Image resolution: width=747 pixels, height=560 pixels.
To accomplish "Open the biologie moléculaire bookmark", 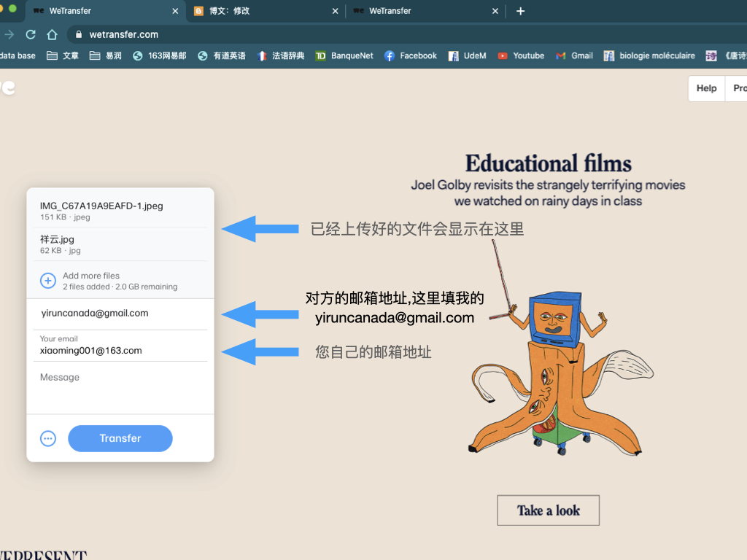I will (649, 55).
